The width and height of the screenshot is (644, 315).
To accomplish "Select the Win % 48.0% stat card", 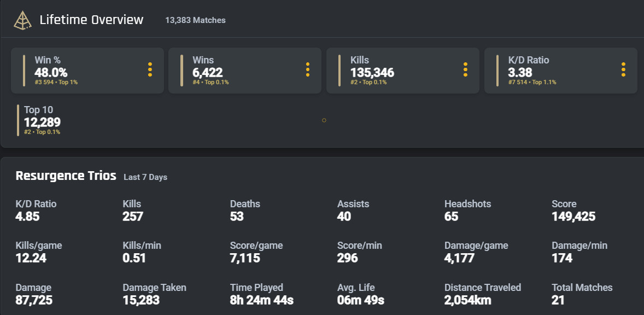I will (82, 71).
